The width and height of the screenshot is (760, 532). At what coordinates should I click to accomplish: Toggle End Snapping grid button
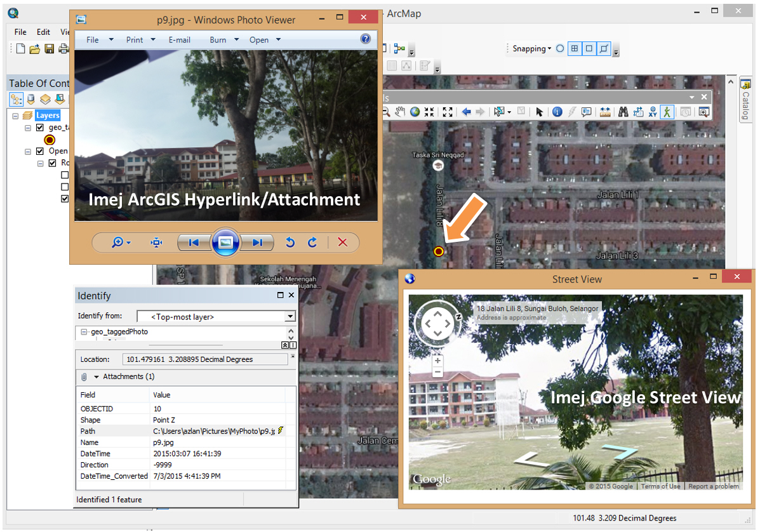(x=575, y=48)
